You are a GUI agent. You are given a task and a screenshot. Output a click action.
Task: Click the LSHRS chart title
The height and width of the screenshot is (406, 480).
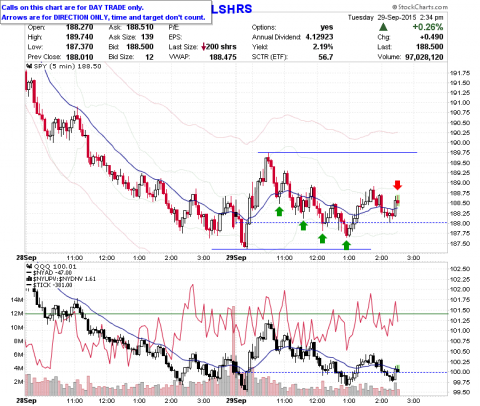coord(232,9)
